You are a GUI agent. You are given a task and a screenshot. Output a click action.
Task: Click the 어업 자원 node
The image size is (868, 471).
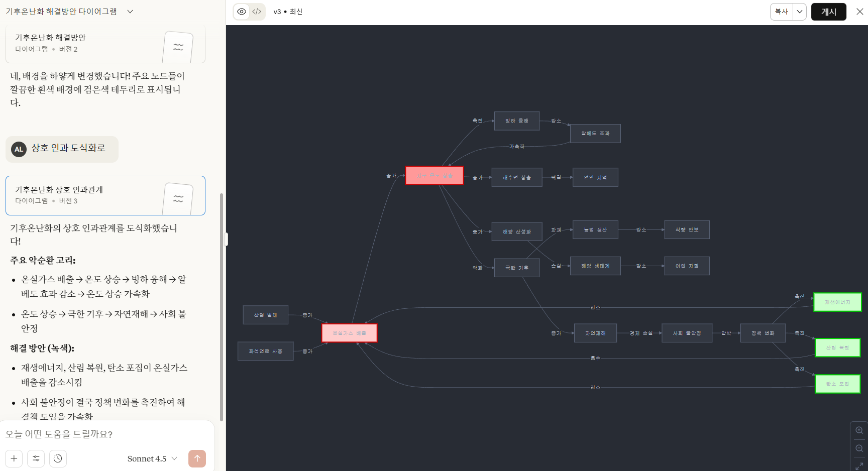[687, 266]
